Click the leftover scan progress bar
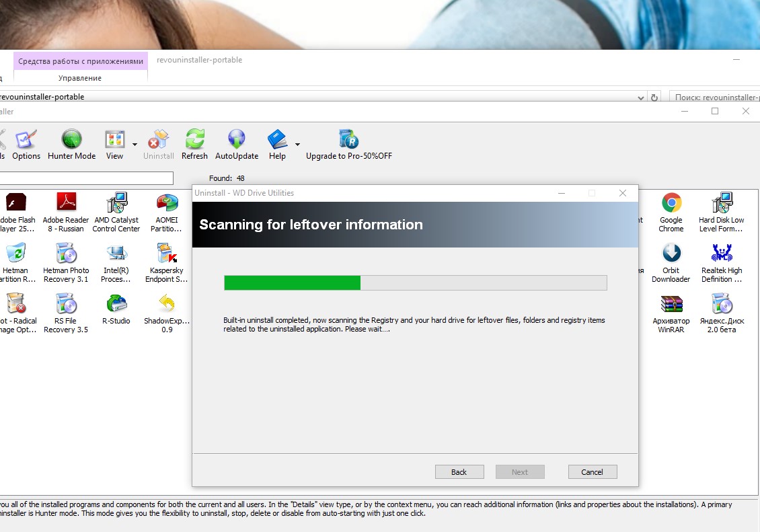This screenshot has height=532, width=760. (416, 283)
